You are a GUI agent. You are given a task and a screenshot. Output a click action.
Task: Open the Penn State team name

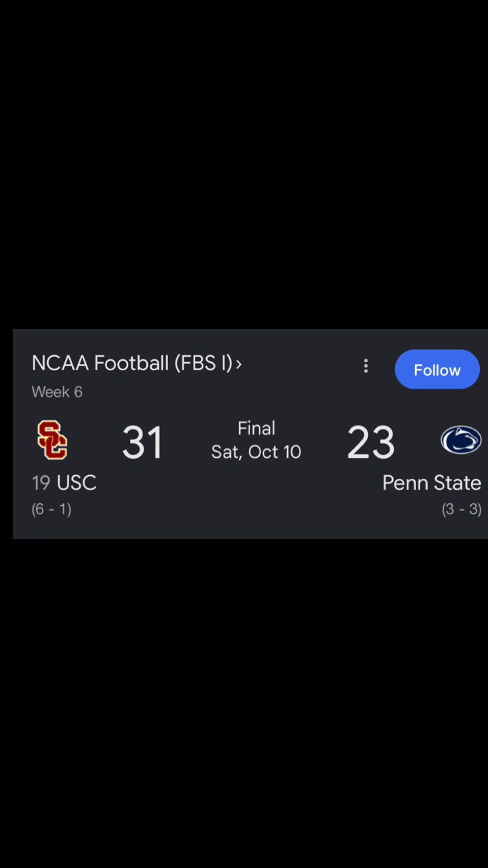point(432,483)
